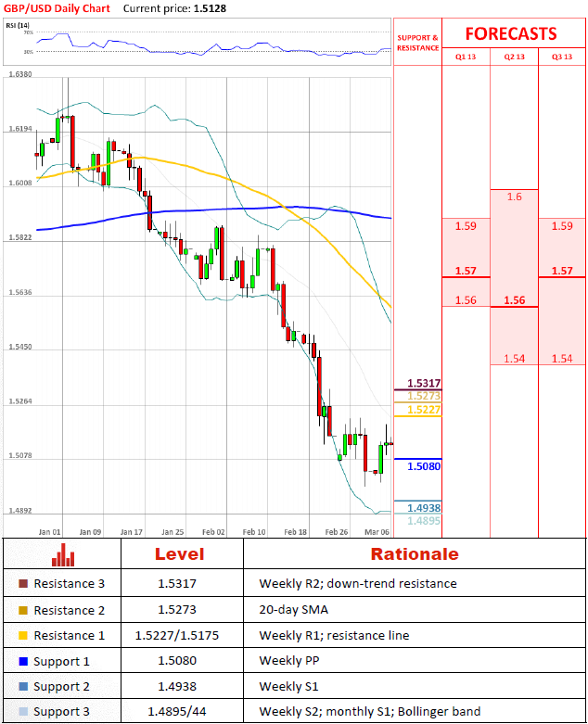Click the 1.5317 resistance level marker
The image size is (588, 724).
424,383
